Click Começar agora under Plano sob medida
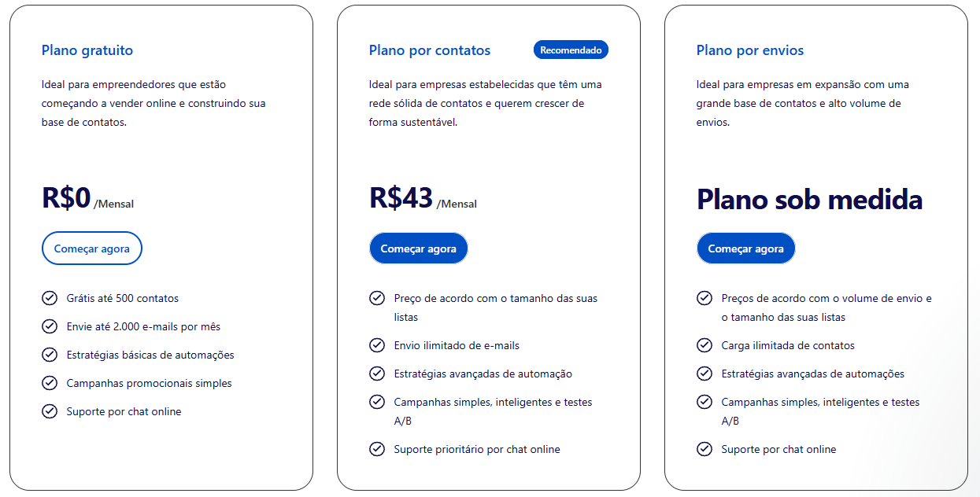The width and height of the screenshot is (980, 497). pyautogui.click(x=746, y=248)
